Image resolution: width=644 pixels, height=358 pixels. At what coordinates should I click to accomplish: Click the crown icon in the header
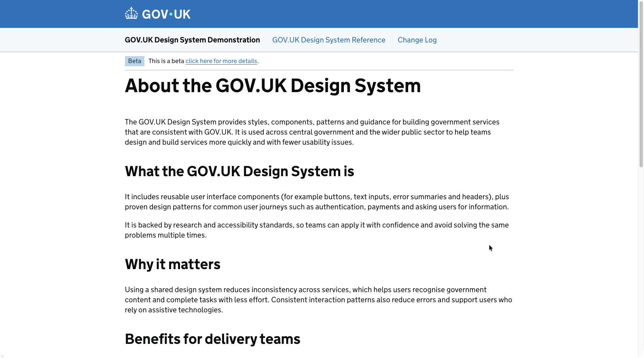131,13
